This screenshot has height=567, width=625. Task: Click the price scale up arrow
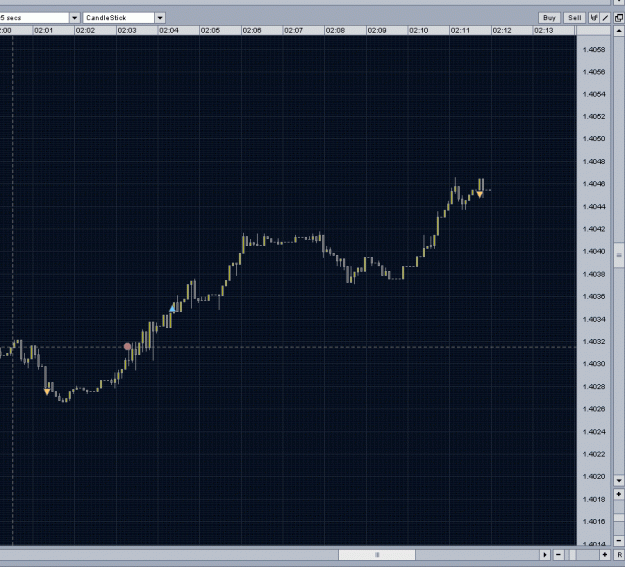point(619,31)
